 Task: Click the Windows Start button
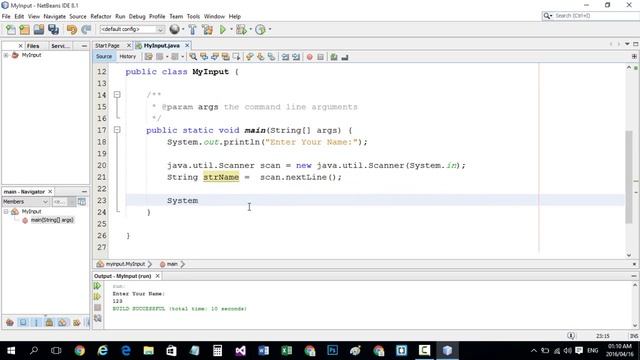tap(11, 351)
